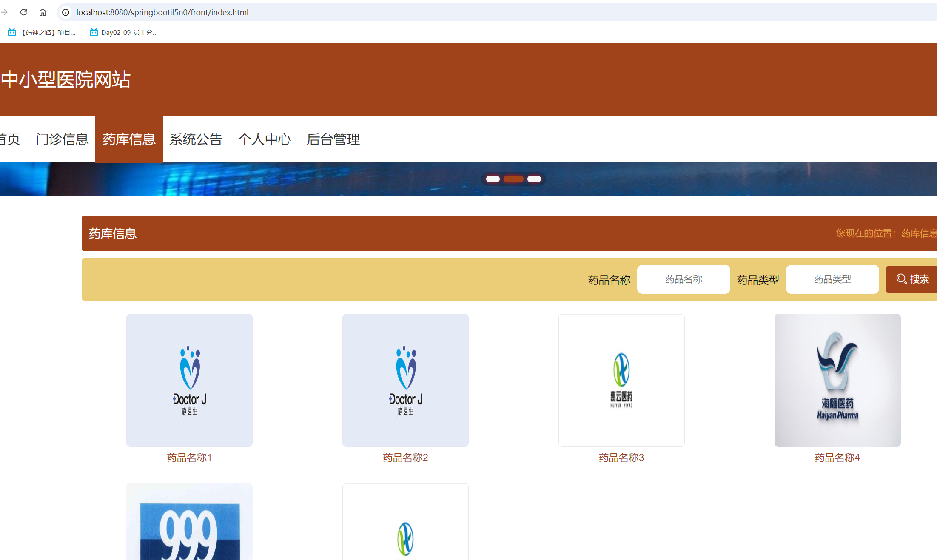
Task: Click the page info icon in address bar
Action: tap(65, 12)
